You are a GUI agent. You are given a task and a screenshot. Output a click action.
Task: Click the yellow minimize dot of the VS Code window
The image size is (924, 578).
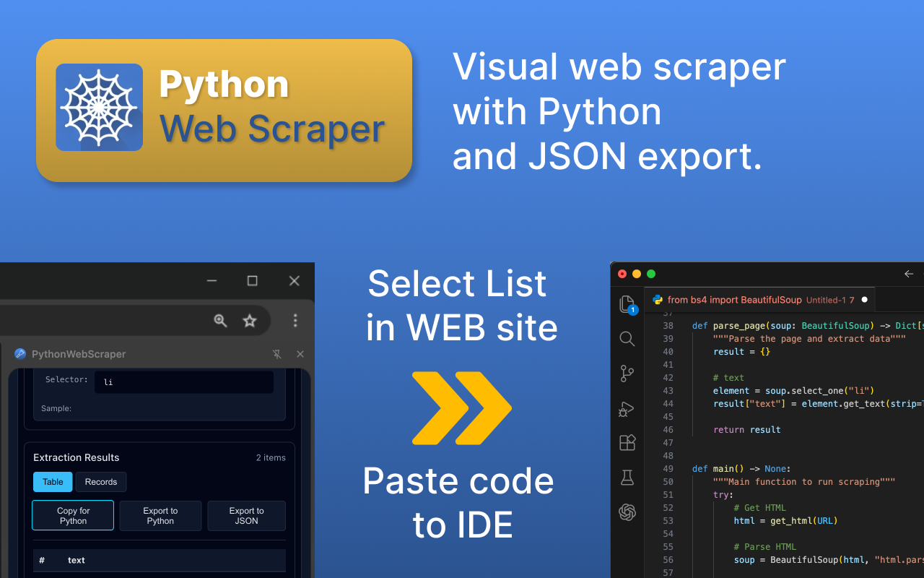tap(637, 274)
